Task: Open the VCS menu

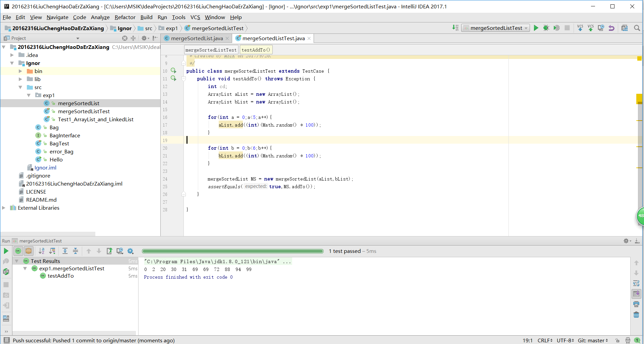Action: point(195,17)
